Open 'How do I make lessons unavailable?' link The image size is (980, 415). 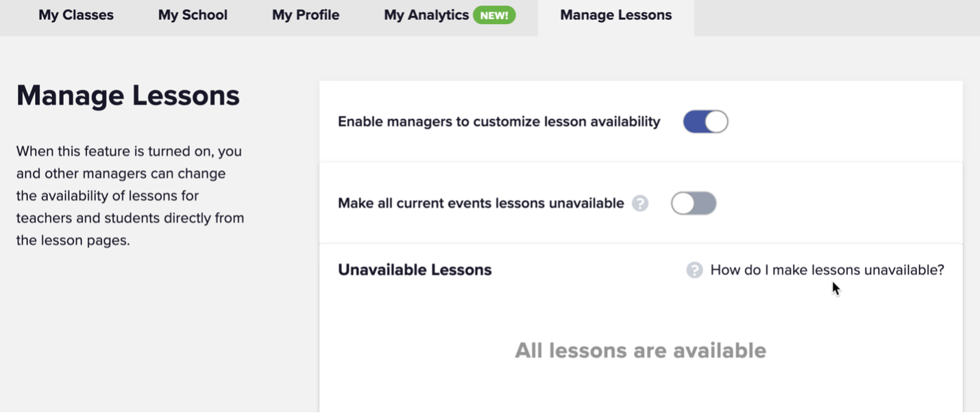(x=827, y=270)
